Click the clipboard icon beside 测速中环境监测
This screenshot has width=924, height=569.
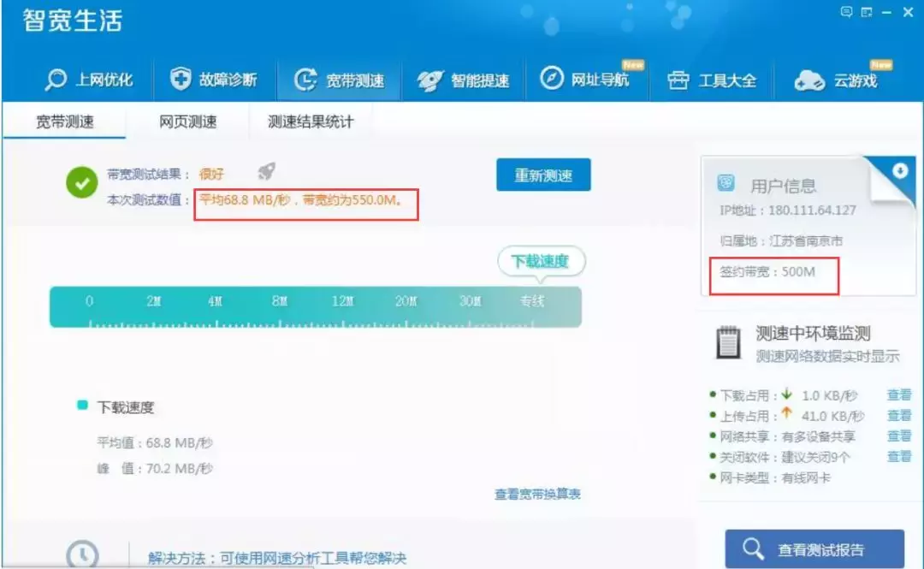[727, 341]
